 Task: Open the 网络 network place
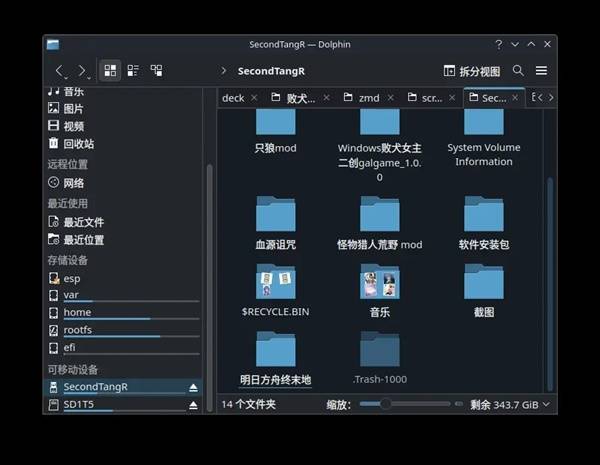click(74, 183)
